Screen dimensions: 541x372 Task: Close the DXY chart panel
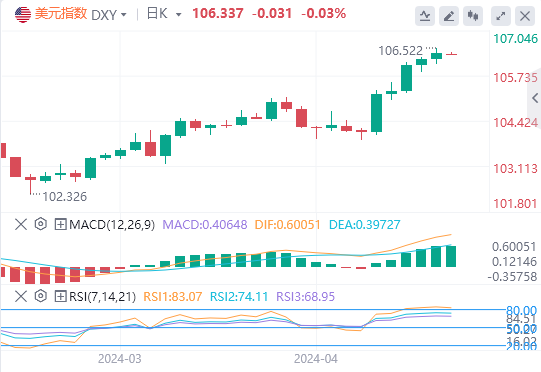click(525, 16)
